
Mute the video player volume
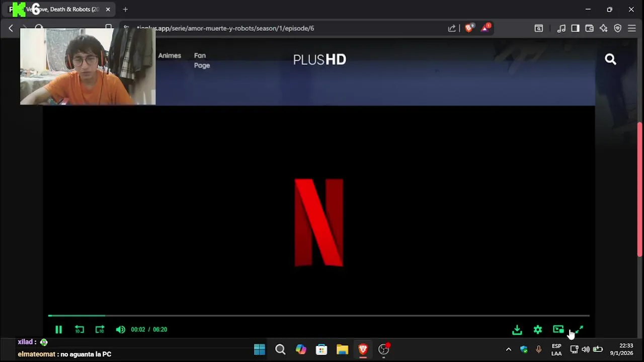click(x=120, y=329)
